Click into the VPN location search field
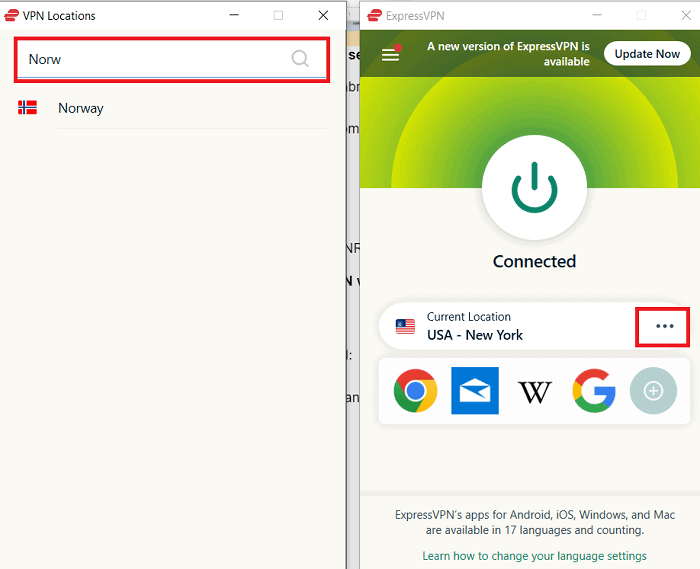The height and width of the screenshot is (569, 700). pos(150,59)
